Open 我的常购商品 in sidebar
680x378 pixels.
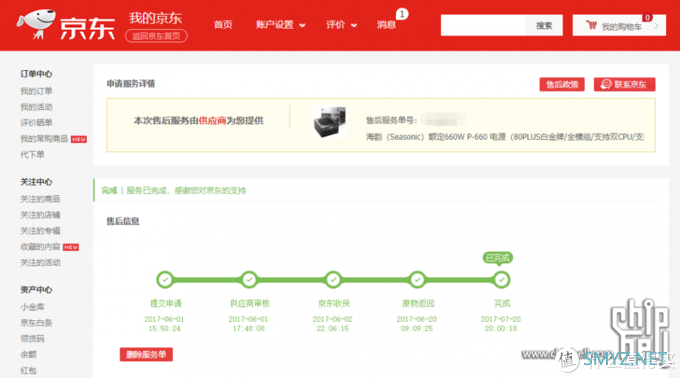pos(44,139)
